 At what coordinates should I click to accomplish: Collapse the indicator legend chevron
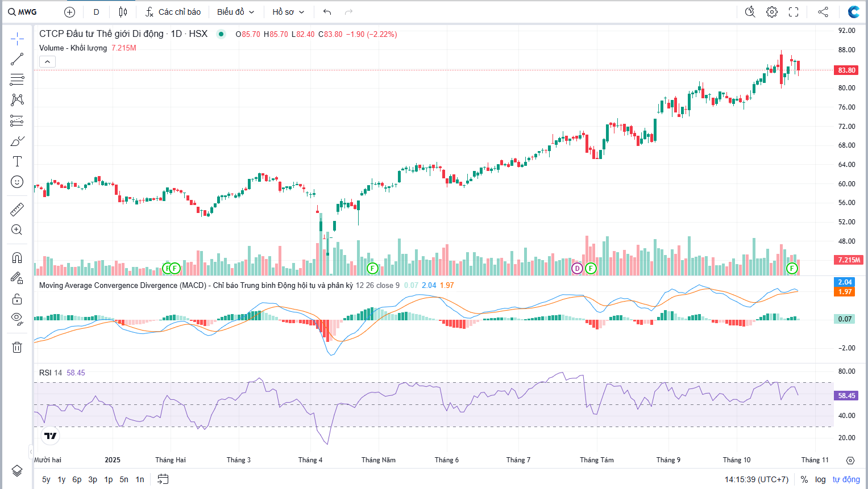[47, 62]
